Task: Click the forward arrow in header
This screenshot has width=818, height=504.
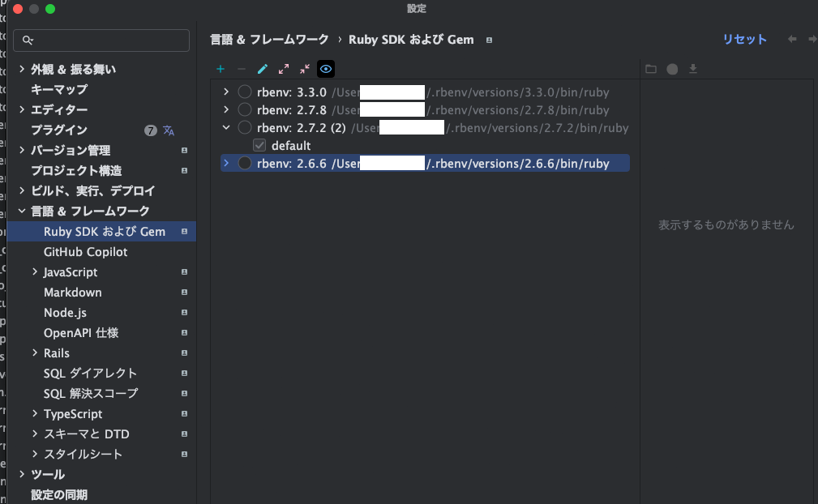Action: (812, 39)
